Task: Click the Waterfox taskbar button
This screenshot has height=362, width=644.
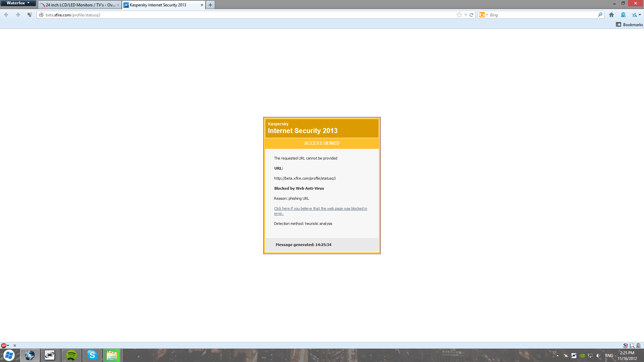Action: [x=30, y=355]
